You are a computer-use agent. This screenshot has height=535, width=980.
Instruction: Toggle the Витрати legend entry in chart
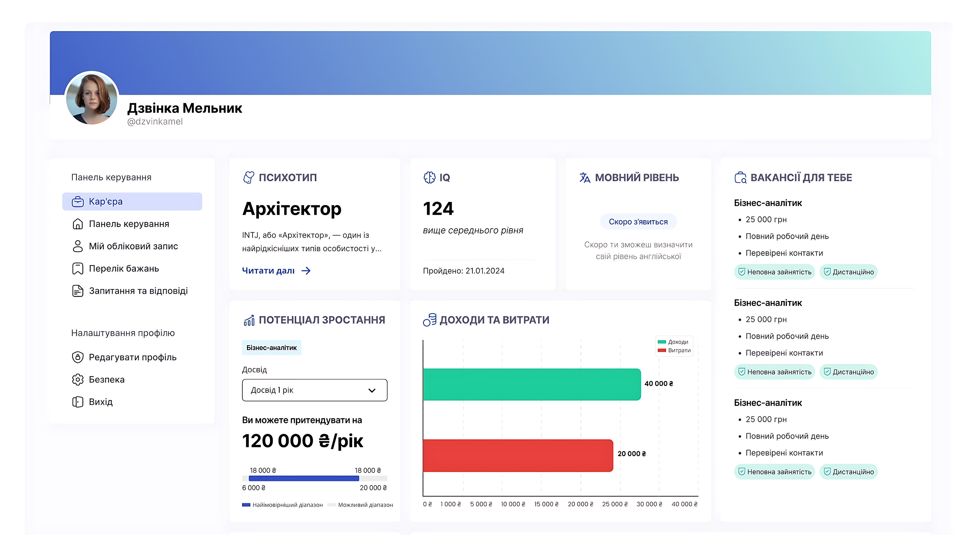tap(674, 350)
